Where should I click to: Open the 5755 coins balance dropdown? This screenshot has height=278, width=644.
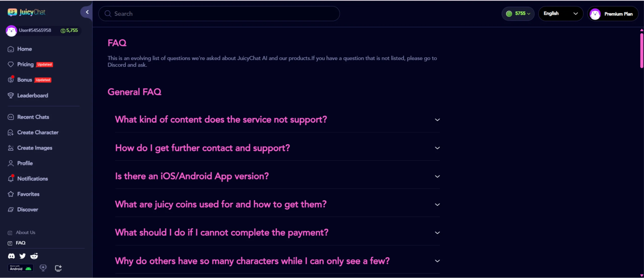[x=518, y=14]
